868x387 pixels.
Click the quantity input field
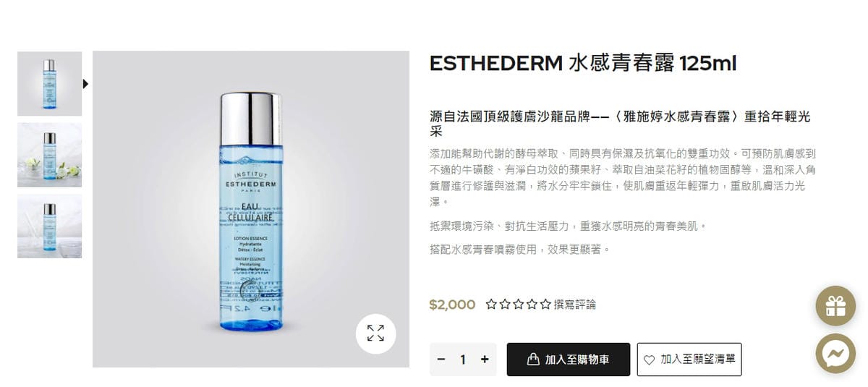pyautogui.click(x=463, y=360)
